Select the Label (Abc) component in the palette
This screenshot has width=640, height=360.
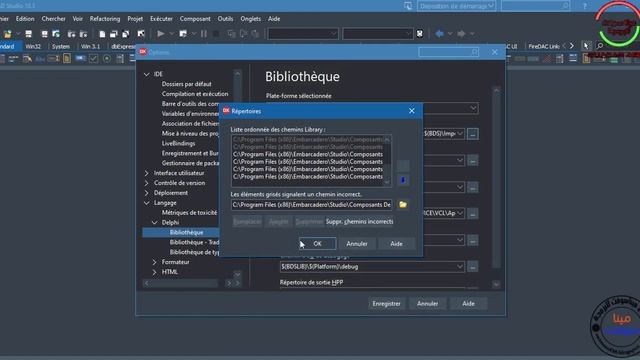click(40, 59)
